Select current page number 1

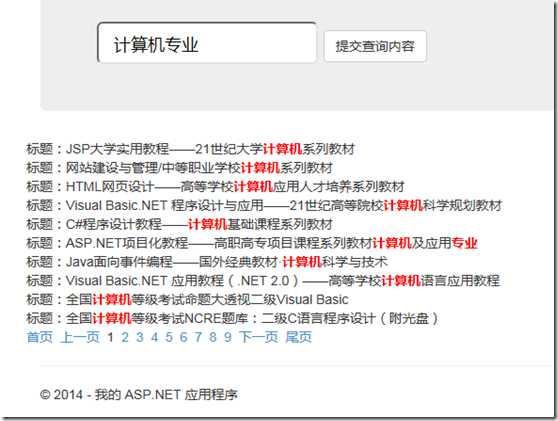(110, 337)
